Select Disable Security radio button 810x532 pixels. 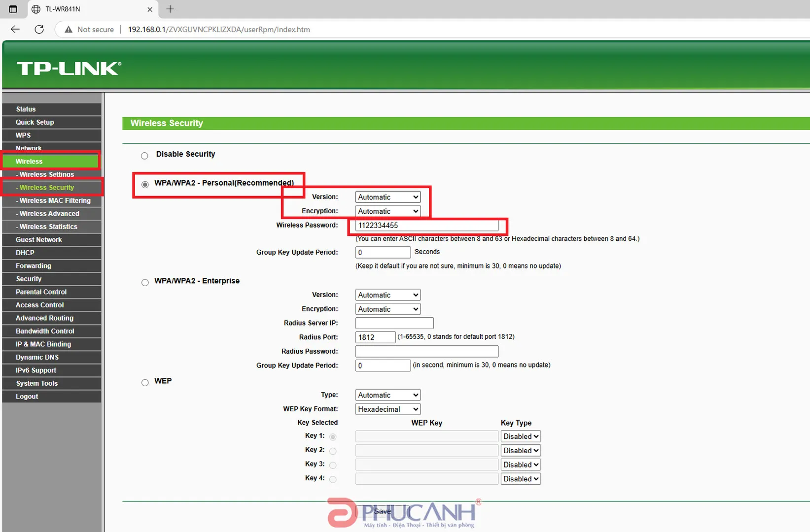click(144, 156)
